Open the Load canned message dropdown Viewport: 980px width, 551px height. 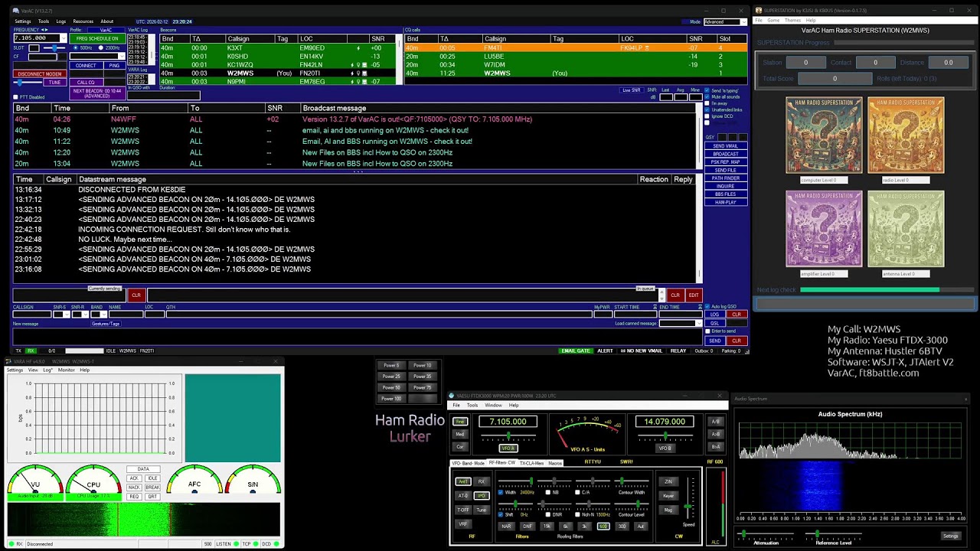[x=698, y=324]
